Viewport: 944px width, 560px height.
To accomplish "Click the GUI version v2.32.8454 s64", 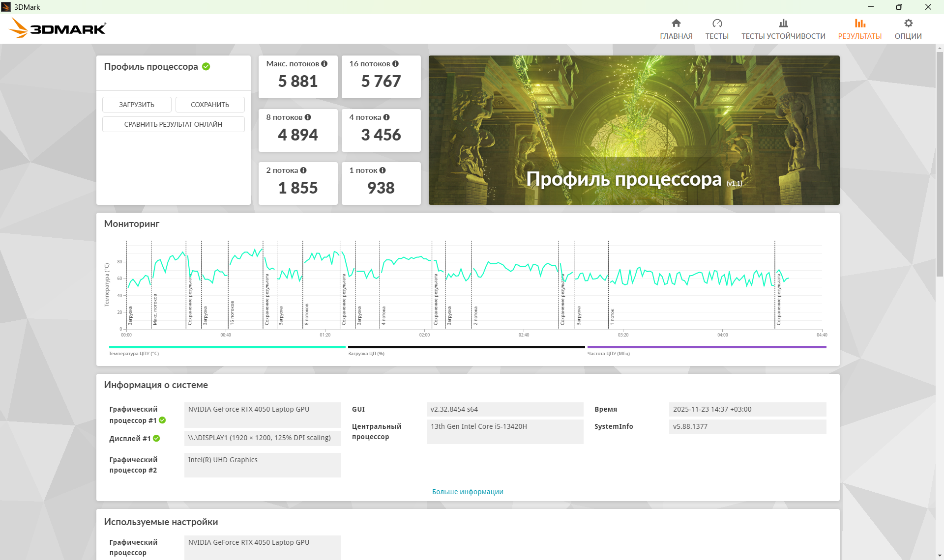I will tap(505, 409).
